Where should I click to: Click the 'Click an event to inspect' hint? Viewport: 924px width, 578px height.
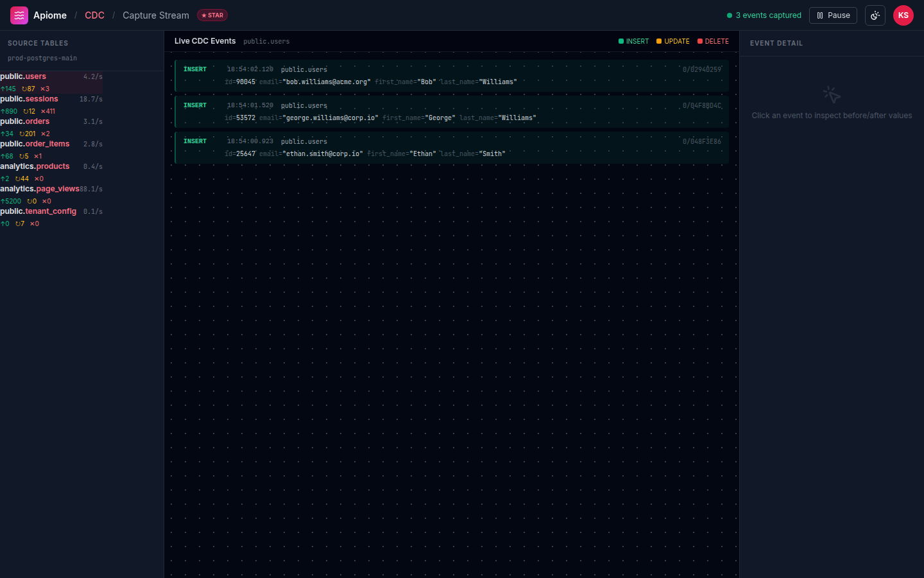coord(832,116)
